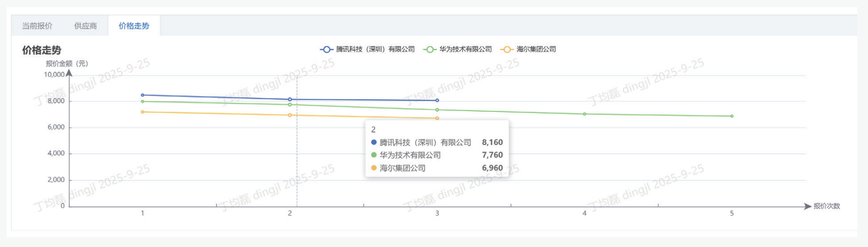Click the blue Tencent data point at quote 1

click(142, 95)
